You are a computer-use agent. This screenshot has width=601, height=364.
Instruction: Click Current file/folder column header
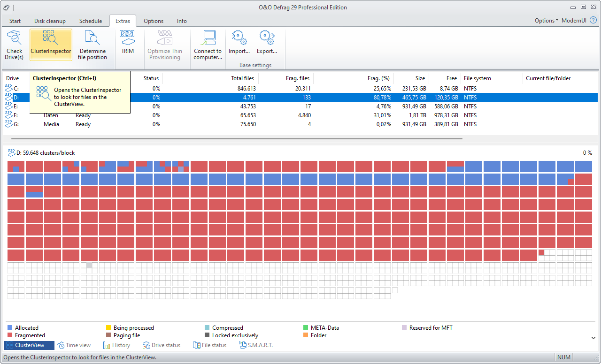pyautogui.click(x=548, y=78)
